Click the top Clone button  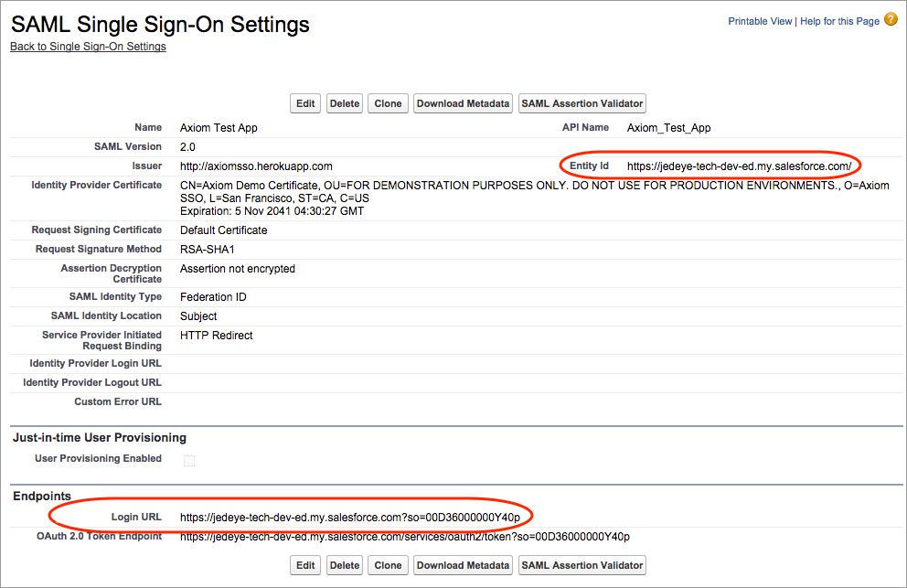click(x=388, y=103)
